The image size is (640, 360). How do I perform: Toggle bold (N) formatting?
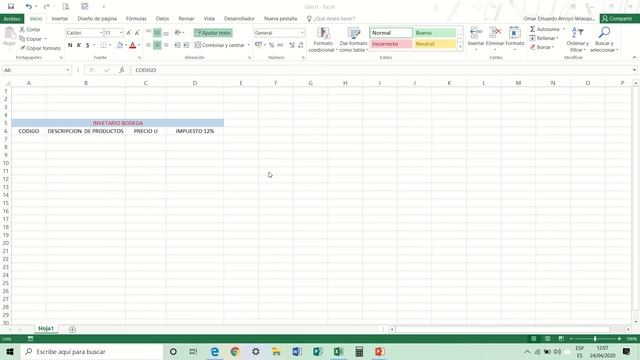point(70,45)
